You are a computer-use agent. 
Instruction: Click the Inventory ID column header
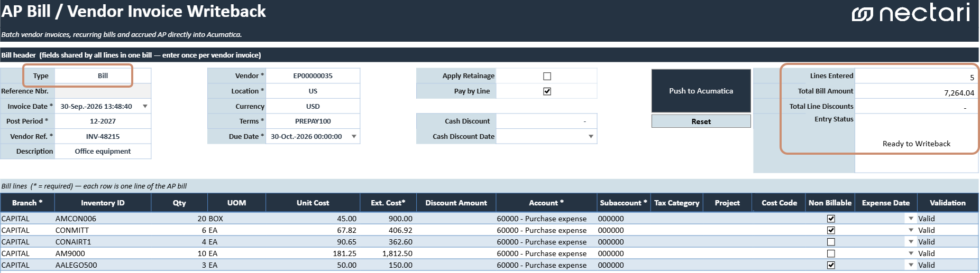click(x=103, y=203)
